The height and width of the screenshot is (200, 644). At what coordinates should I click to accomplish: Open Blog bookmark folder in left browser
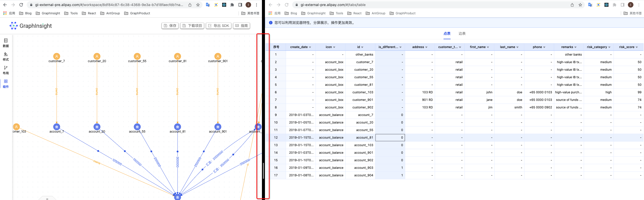(x=25, y=13)
